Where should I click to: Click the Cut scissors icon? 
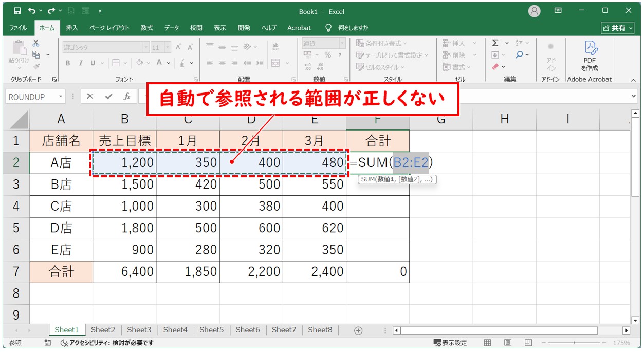click(x=36, y=43)
